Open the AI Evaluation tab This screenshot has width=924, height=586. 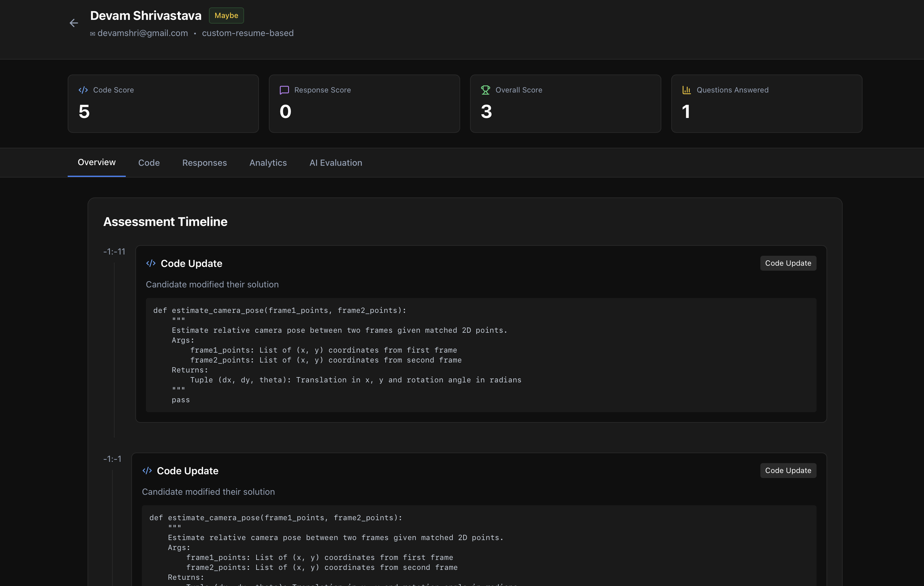(336, 163)
